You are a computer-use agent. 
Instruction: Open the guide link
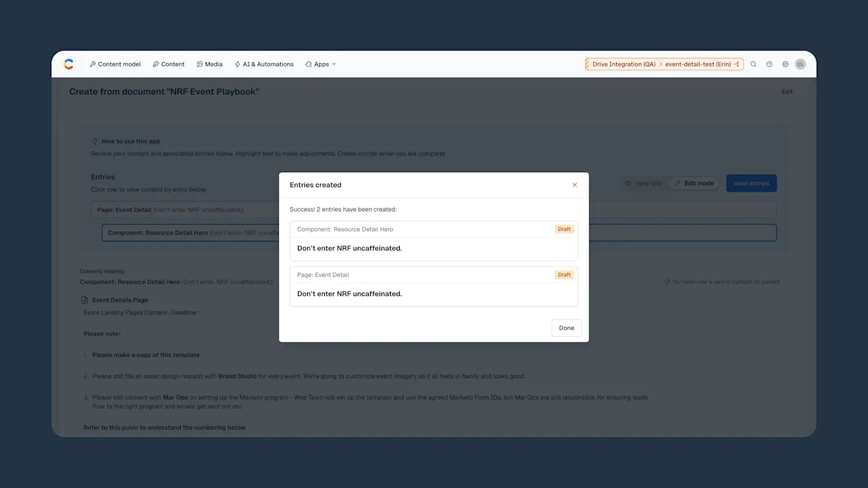point(130,427)
